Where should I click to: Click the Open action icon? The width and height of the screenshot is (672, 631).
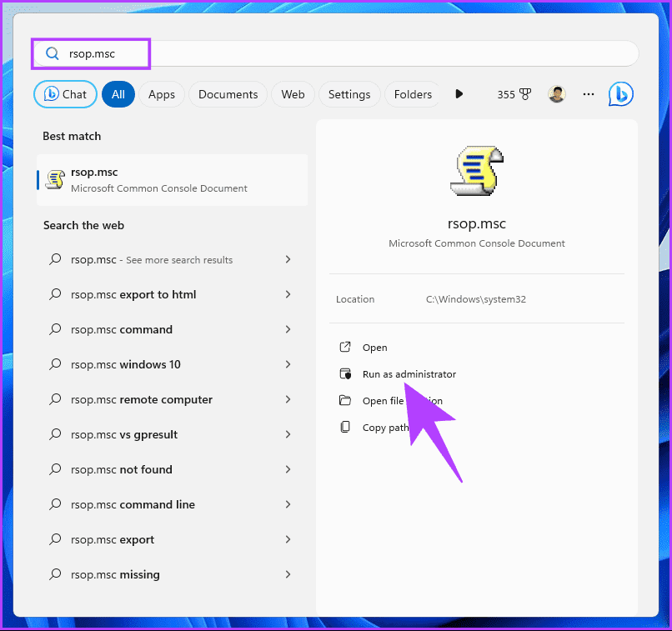(x=345, y=347)
